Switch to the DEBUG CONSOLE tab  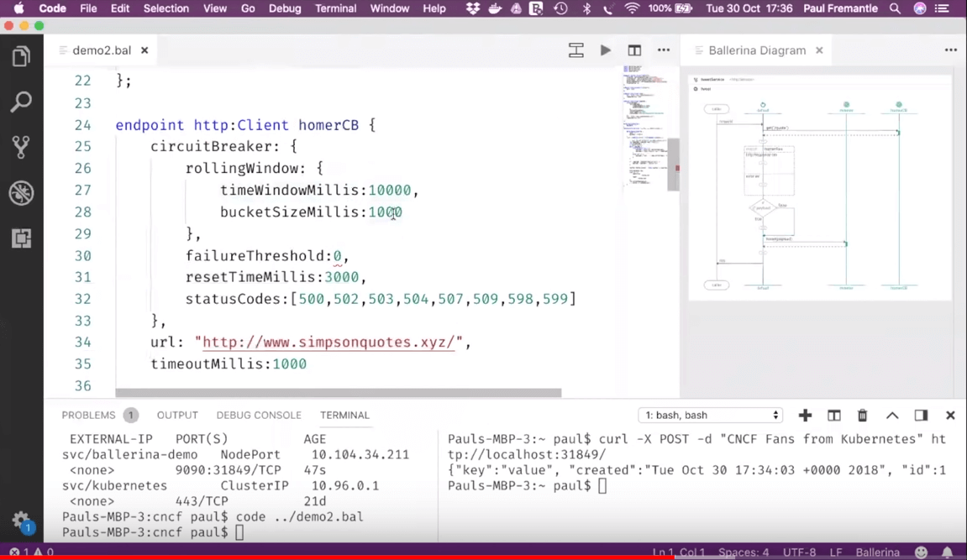pyautogui.click(x=259, y=416)
